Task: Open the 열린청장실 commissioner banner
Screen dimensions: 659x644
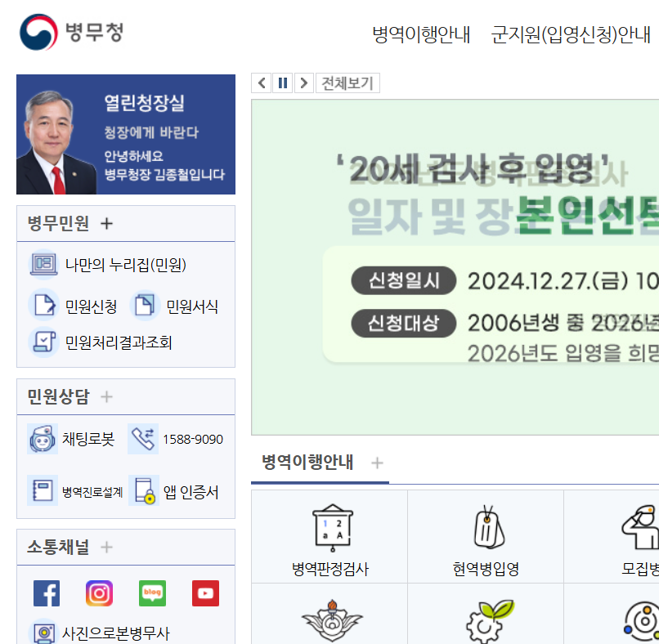Action: coord(126,134)
